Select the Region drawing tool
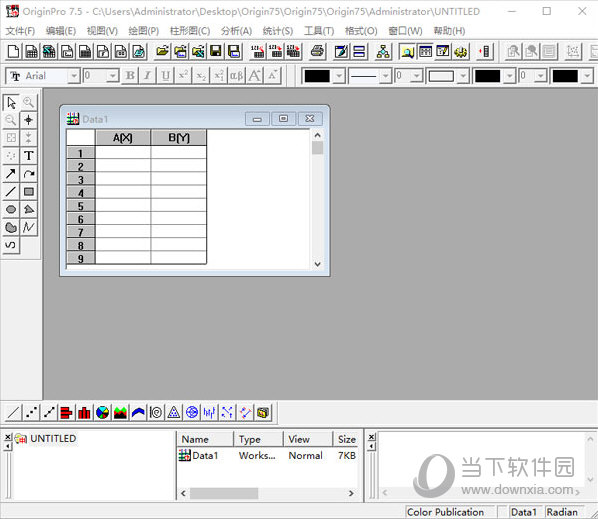The image size is (598, 519). pyautogui.click(x=11, y=227)
